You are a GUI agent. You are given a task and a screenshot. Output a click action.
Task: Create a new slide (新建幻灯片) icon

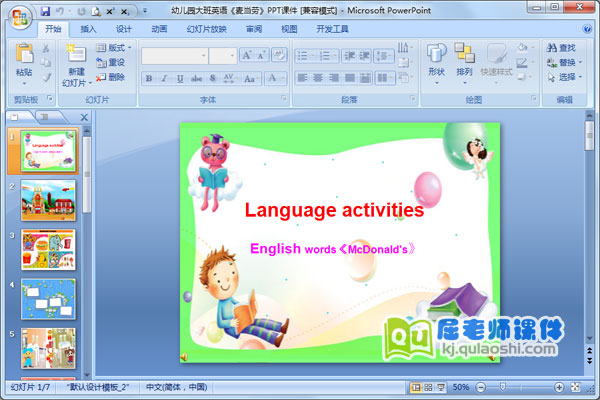click(76, 53)
